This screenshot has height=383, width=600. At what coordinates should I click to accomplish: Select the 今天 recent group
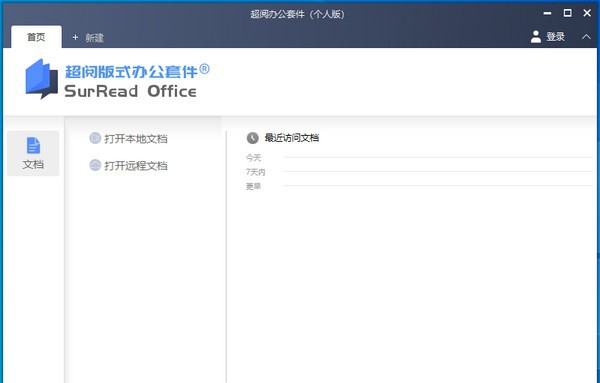[253, 157]
